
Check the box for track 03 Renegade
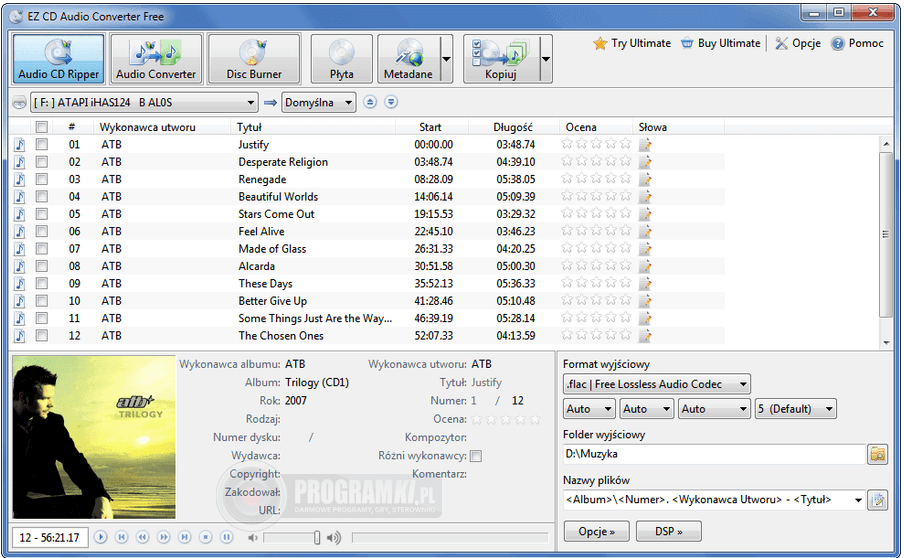[42, 179]
